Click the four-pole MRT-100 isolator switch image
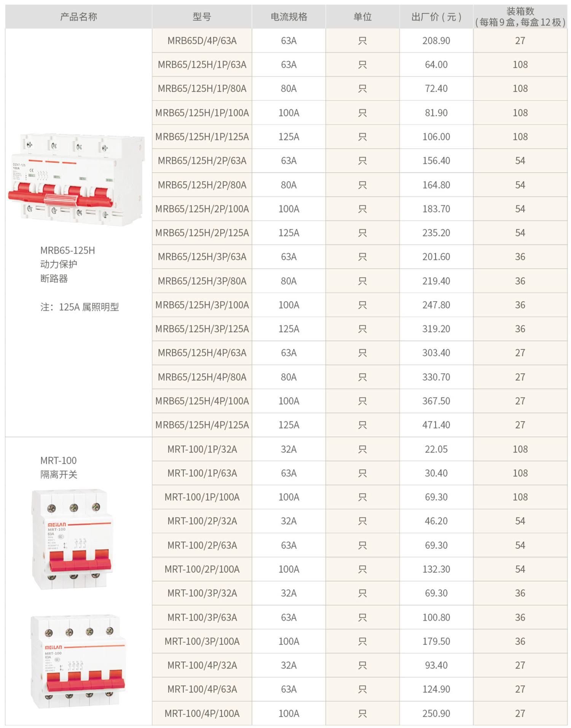The image size is (571, 728). [x=78, y=661]
